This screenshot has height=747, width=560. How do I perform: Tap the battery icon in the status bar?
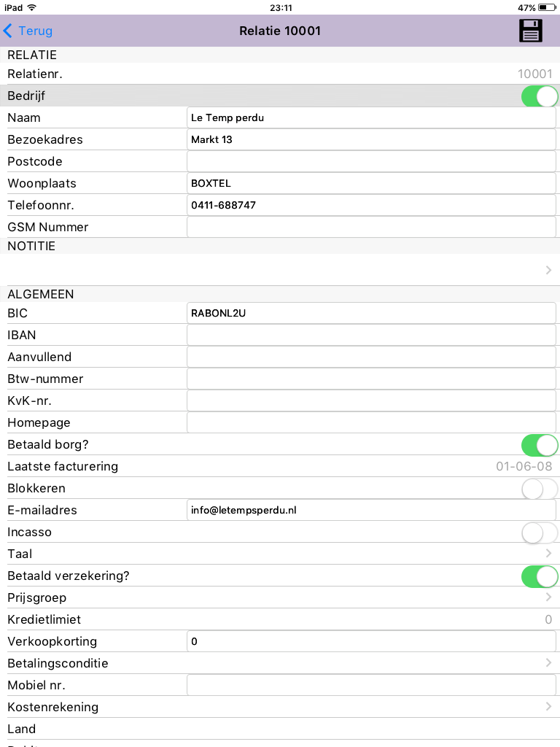pyautogui.click(x=547, y=7)
